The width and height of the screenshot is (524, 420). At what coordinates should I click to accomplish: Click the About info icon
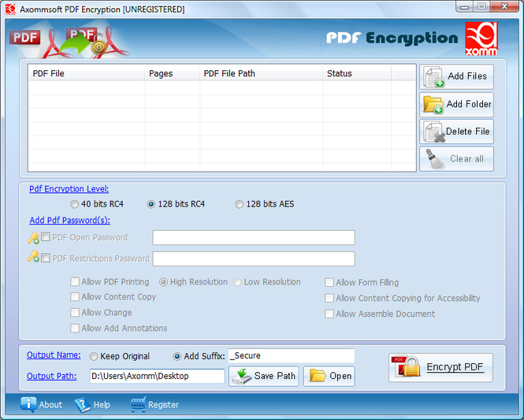tap(28, 404)
